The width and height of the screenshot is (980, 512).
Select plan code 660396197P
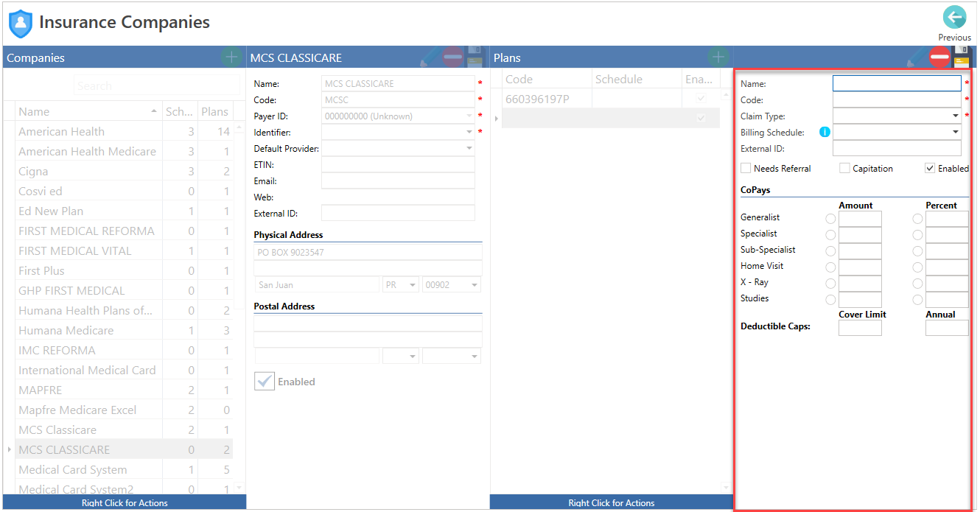coord(547,99)
